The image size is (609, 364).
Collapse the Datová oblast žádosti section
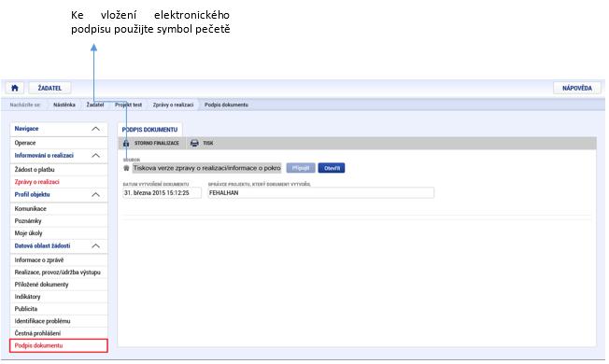95,246
